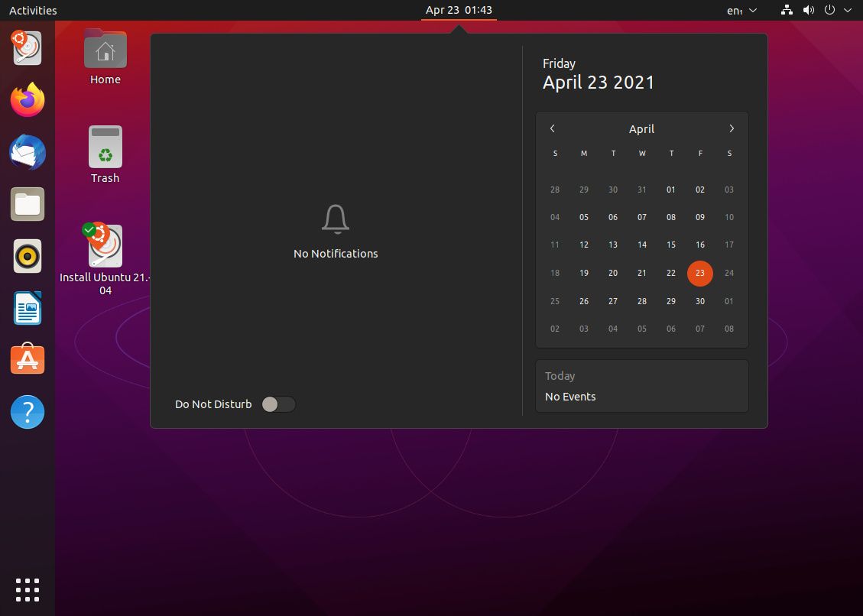Select highlighted day 23 in calendar
863x616 pixels.
[x=700, y=273]
